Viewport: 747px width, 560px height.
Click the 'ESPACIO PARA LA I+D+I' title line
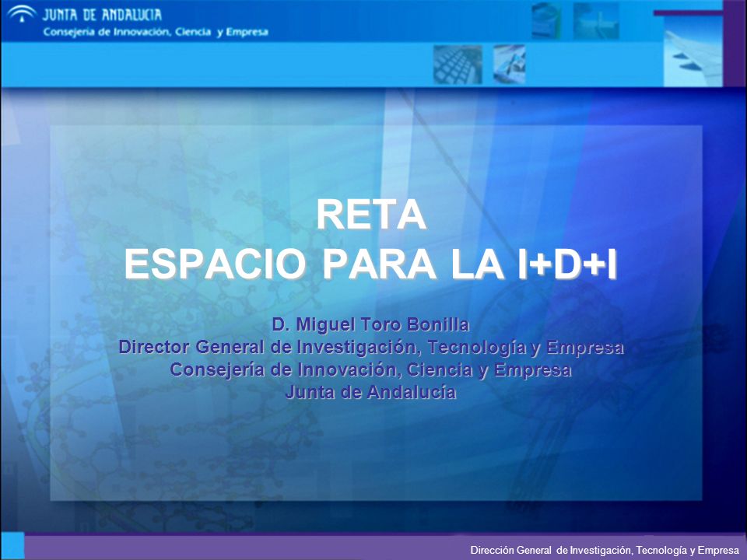(x=370, y=264)
